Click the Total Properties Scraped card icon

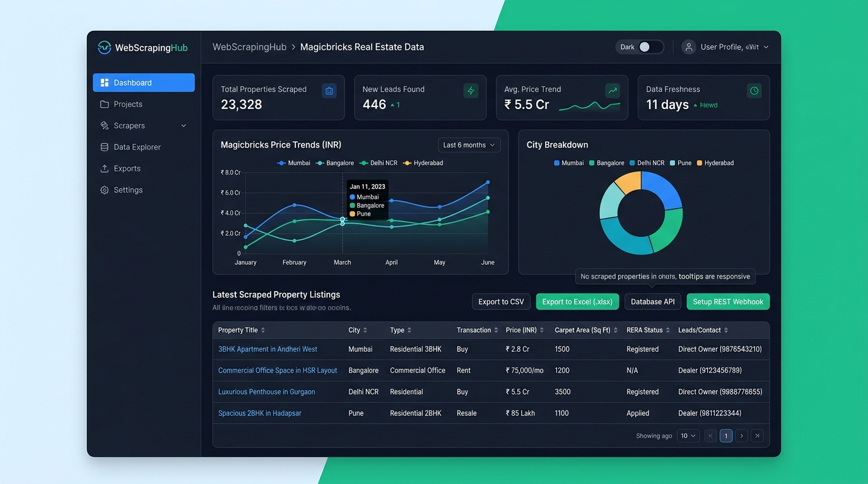click(x=329, y=91)
